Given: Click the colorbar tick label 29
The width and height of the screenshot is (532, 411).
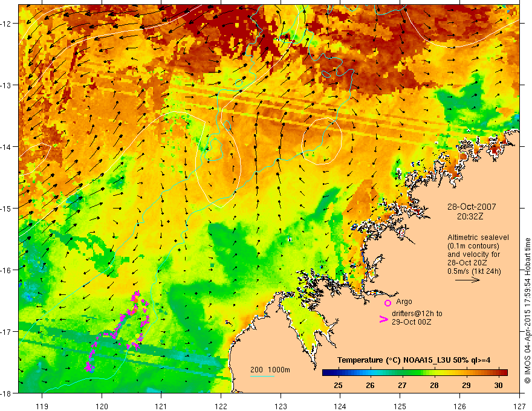Looking at the screenshot, I should [x=466, y=385].
